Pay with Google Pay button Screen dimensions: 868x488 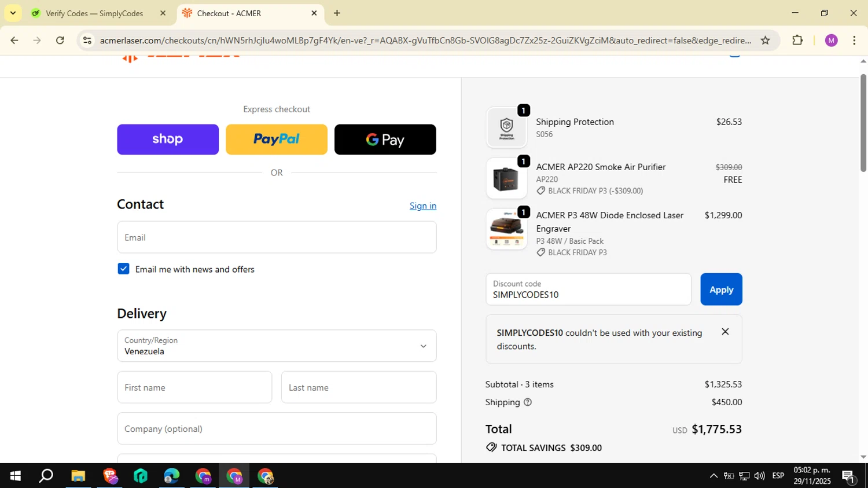pyautogui.click(x=385, y=140)
